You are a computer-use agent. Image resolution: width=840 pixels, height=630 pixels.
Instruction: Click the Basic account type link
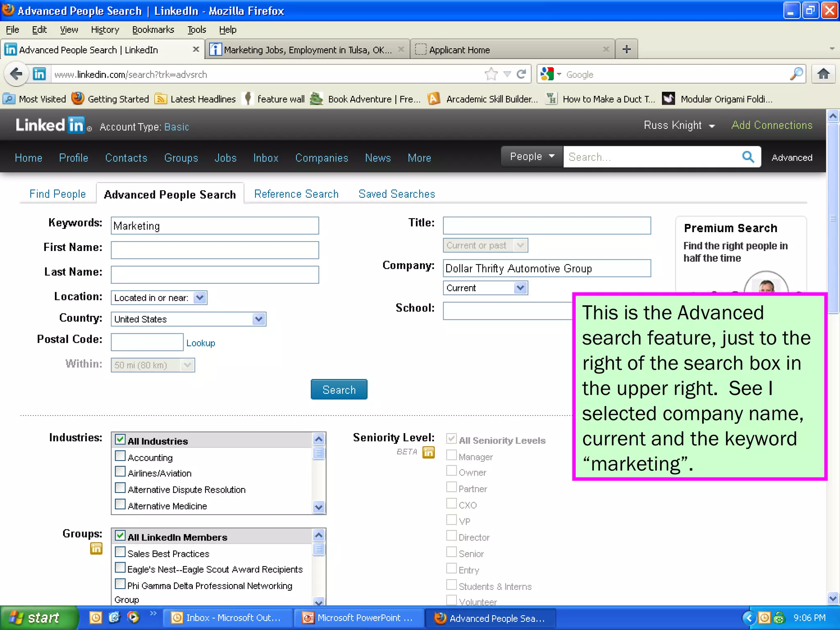click(176, 127)
